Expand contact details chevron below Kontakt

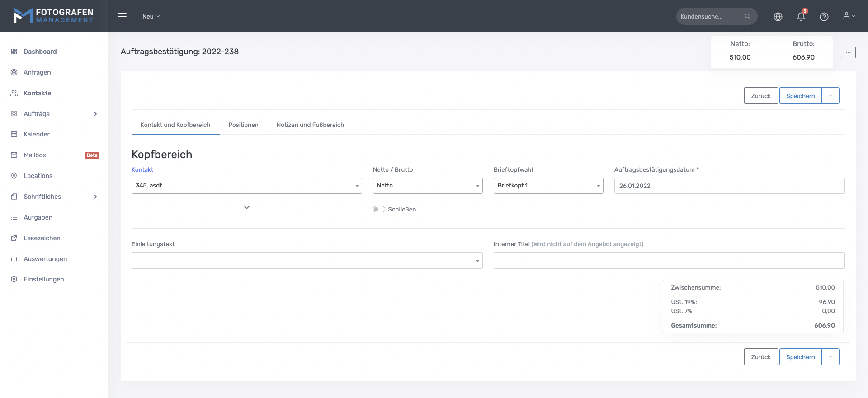click(x=247, y=207)
